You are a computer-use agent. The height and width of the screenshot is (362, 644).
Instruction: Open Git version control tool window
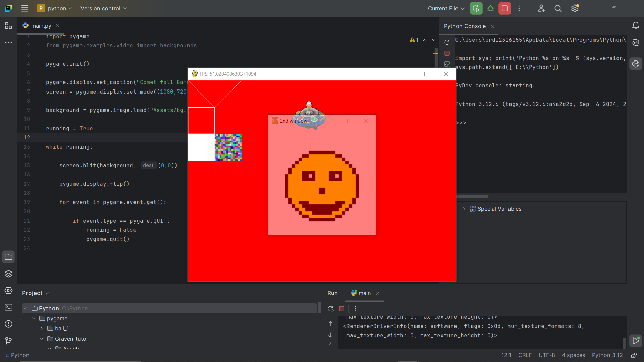[8, 341]
